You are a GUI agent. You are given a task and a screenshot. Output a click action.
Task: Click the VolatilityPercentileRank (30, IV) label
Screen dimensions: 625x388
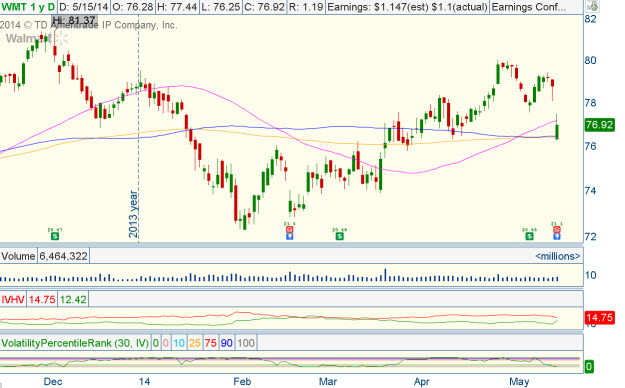pyautogui.click(x=75, y=343)
